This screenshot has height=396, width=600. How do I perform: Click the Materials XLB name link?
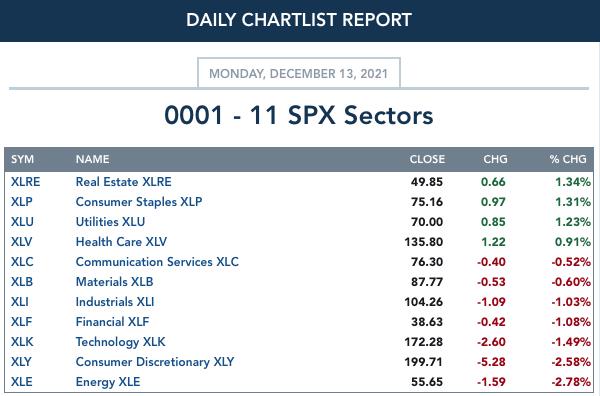click(x=114, y=282)
